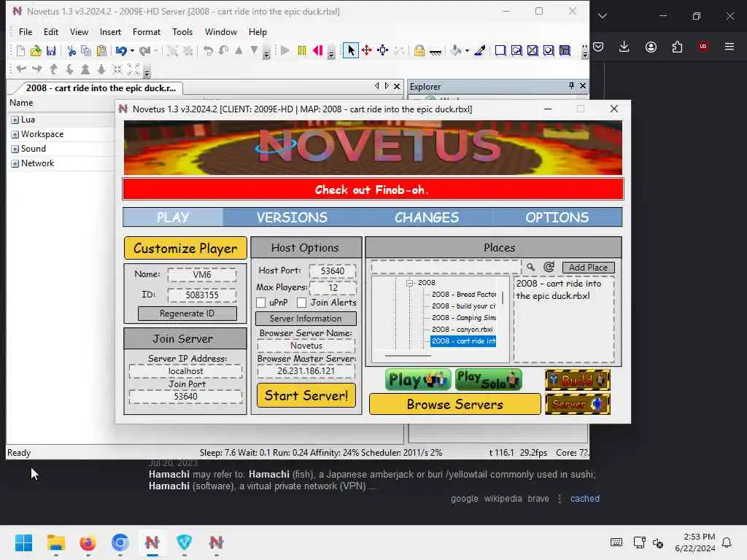The width and height of the screenshot is (747, 560).
Task: Open the Insert menu
Action: [110, 32]
